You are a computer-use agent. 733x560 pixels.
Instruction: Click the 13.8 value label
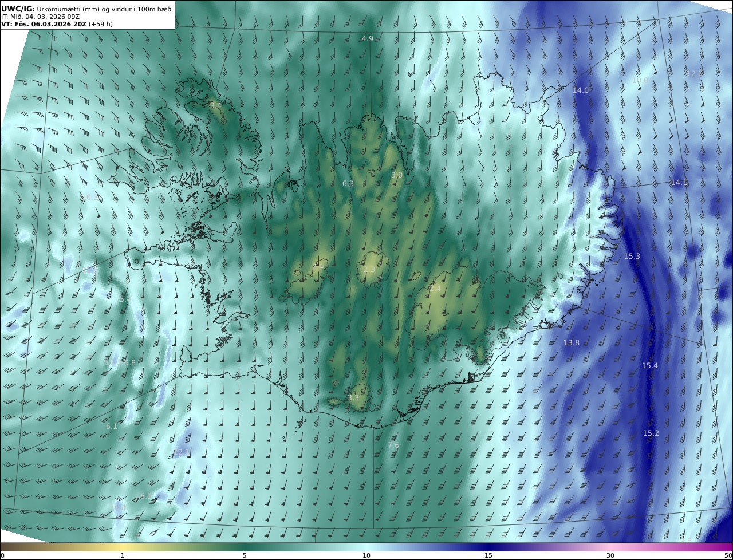click(x=572, y=342)
